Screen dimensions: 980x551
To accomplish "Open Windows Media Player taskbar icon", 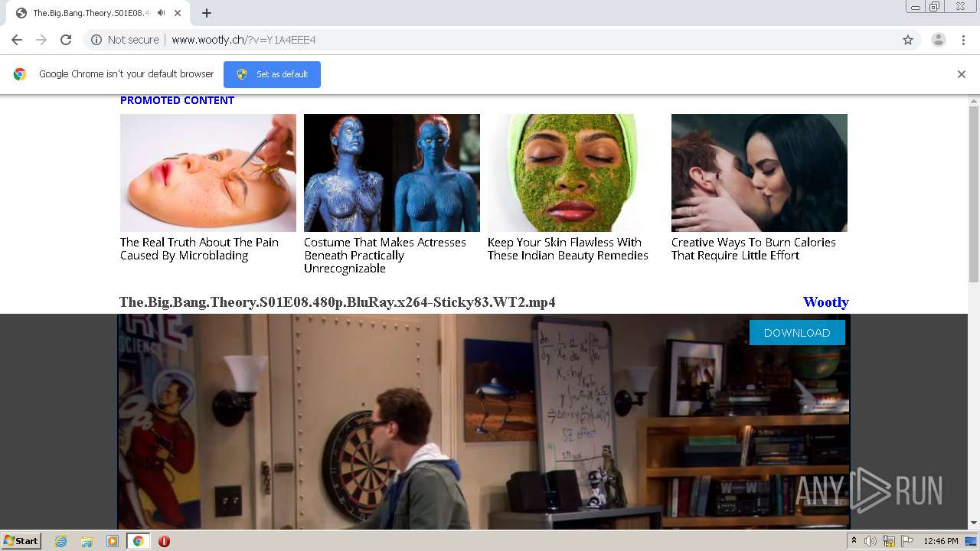I will (x=113, y=541).
